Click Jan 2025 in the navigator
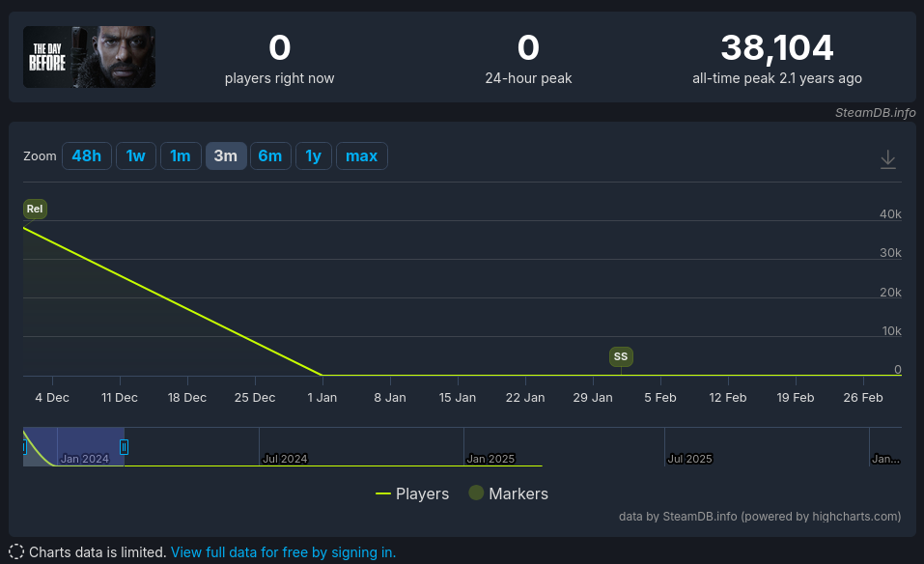 pyautogui.click(x=490, y=459)
